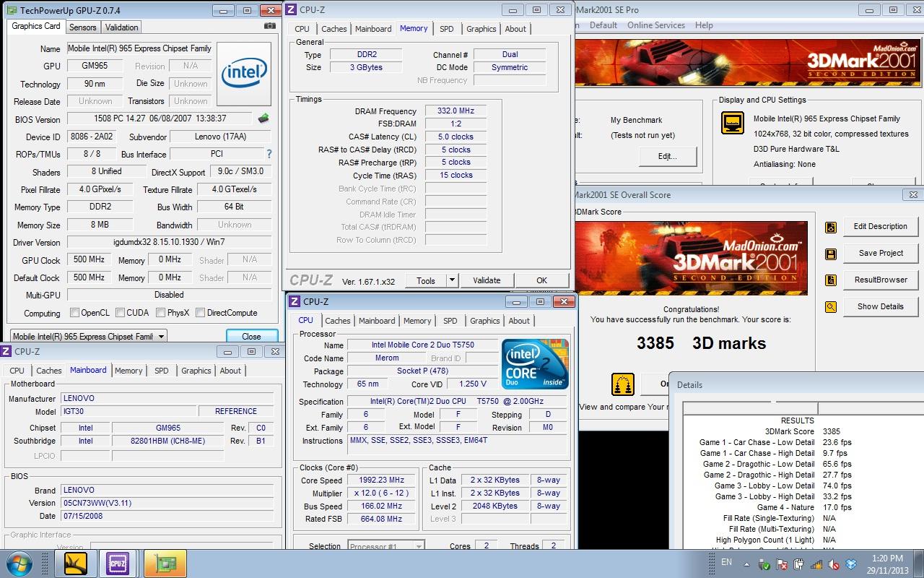Image resolution: width=924 pixels, height=578 pixels.
Task: Open the ResultBrowser button
Action: [x=880, y=280]
